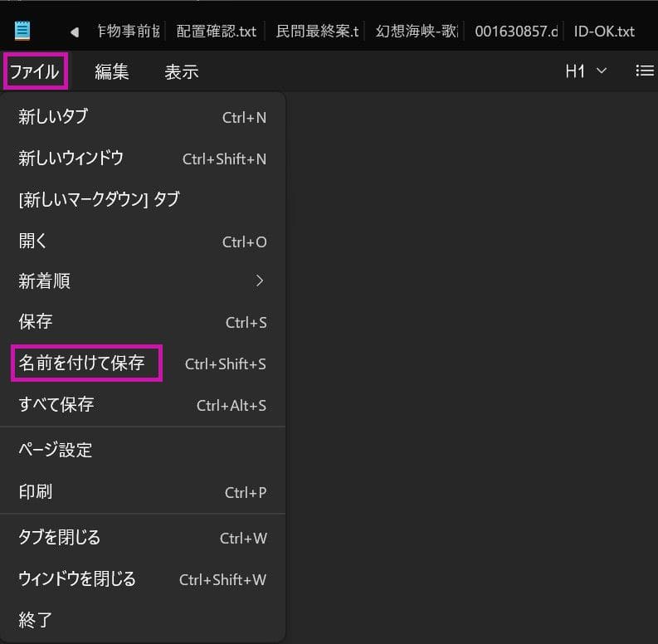The image size is (658, 644).
Task: Open the H1 heading dropdown
Action: (x=586, y=71)
